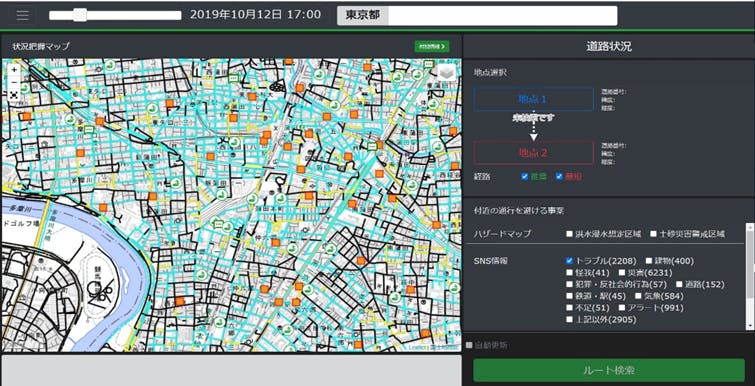Open the 東京都 prefecture selector

click(363, 15)
